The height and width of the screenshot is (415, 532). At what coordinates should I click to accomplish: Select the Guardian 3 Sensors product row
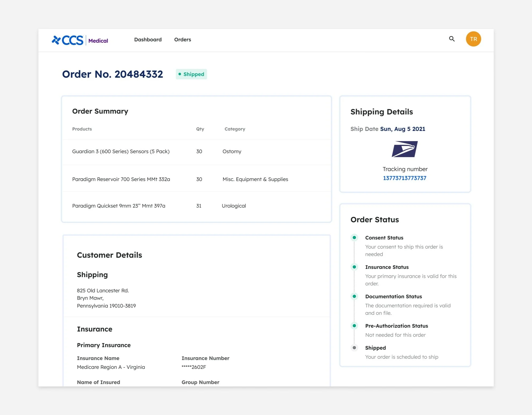point(121,151)
